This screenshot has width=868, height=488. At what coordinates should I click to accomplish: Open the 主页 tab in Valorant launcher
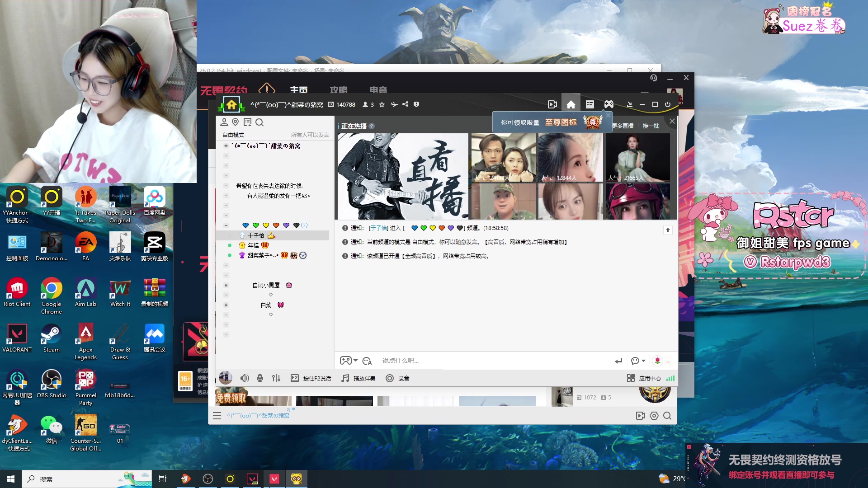point(299,90)
